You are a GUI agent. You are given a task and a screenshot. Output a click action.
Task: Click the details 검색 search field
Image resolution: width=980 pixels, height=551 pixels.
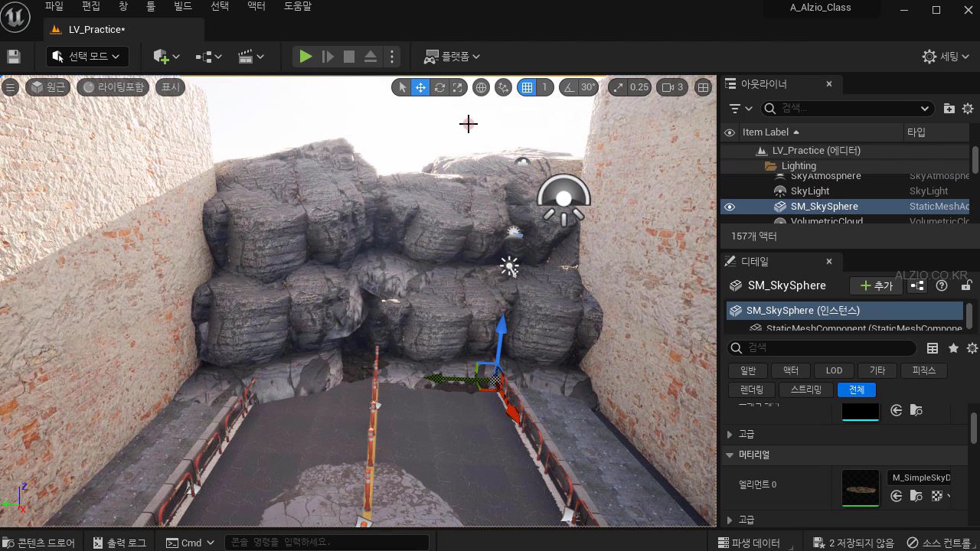[x=822, y=347]
